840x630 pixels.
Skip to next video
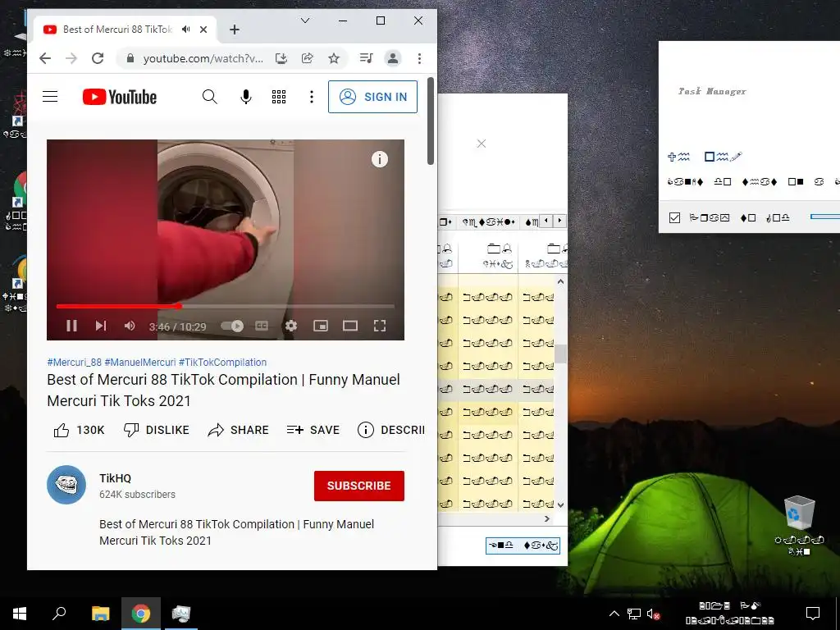(x=101, y=326)
